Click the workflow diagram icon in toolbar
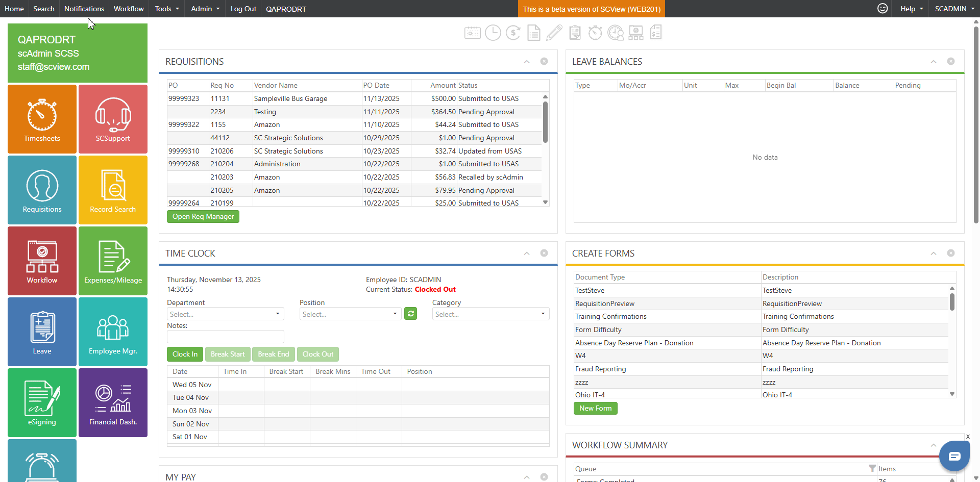This screenshot has width=980, height=482. click(x=636, y=33)
